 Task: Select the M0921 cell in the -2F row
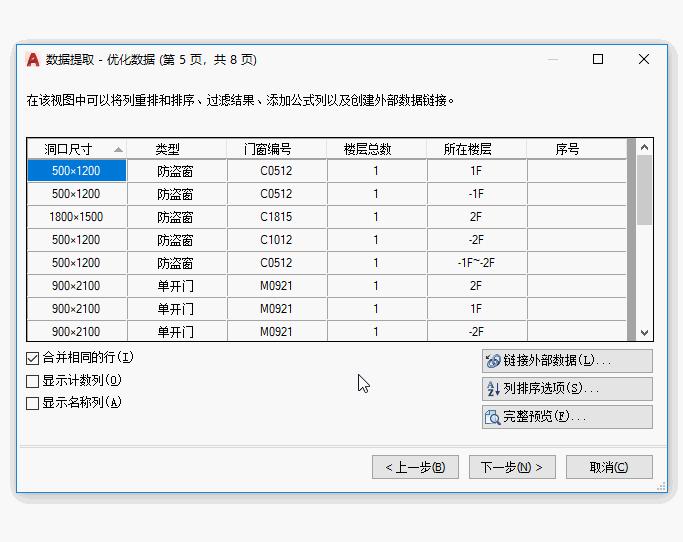[277, 332]
